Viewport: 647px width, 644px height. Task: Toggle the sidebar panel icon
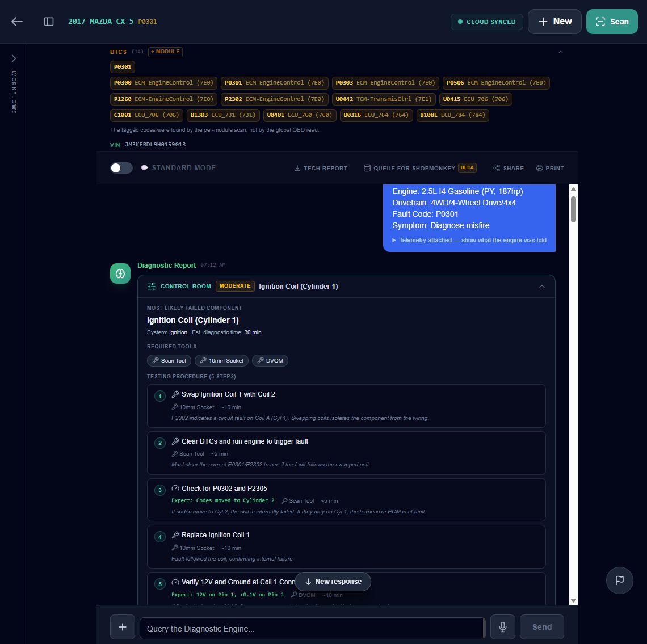coord(49,22)
